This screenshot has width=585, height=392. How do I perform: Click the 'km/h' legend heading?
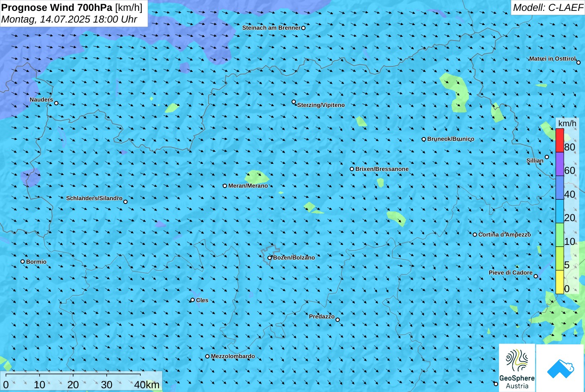coord(567,123)
